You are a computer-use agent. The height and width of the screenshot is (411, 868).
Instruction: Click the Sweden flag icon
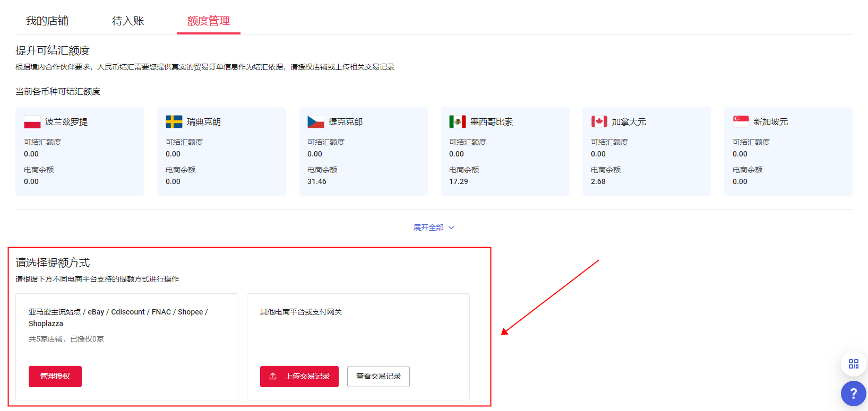tap(174, 122)
